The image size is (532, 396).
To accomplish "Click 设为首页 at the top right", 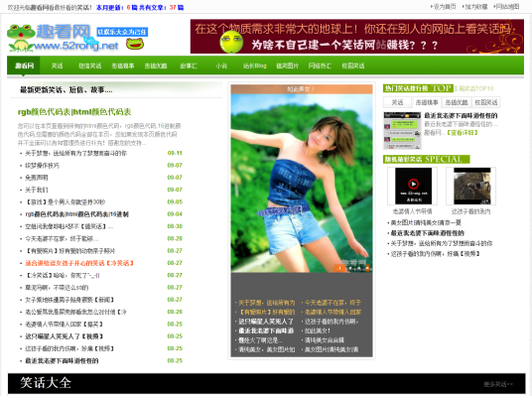I will 444,6.
